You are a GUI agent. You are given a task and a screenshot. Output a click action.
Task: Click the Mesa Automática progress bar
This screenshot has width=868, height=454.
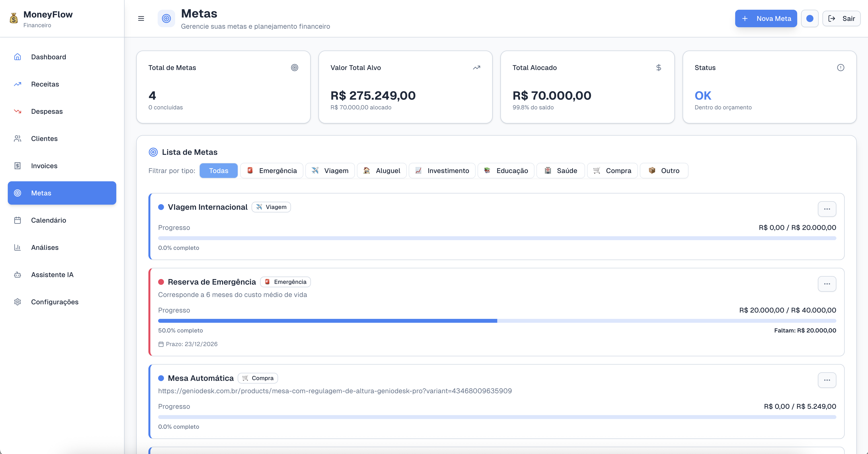[497, 417]
